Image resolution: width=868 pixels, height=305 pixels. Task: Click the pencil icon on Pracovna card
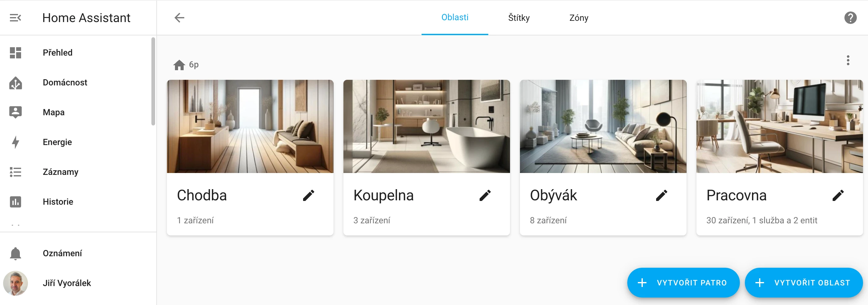pyautogui.click(x=838, y=195)
